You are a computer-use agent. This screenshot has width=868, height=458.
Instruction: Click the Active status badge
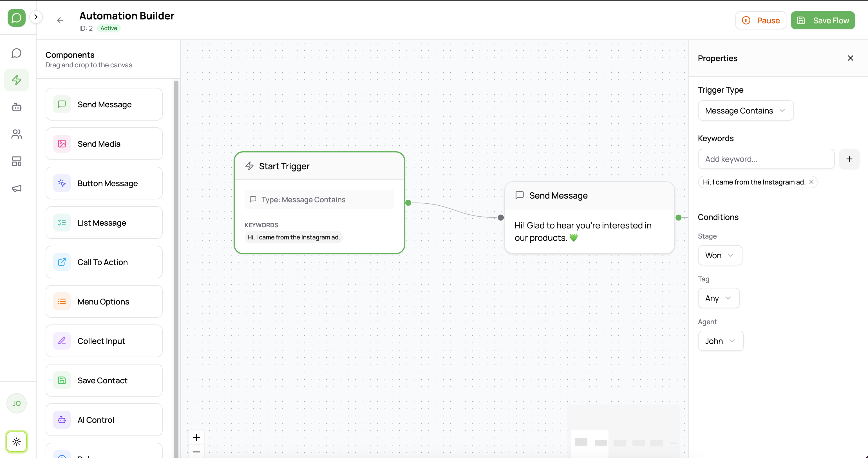[109, 28]
